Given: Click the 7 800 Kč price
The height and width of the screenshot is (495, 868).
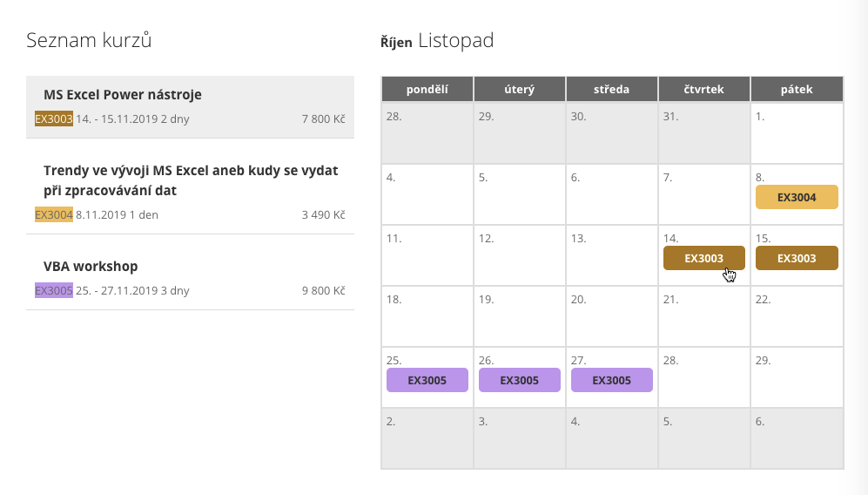Looking at the screenshot, I should point(323,119).
